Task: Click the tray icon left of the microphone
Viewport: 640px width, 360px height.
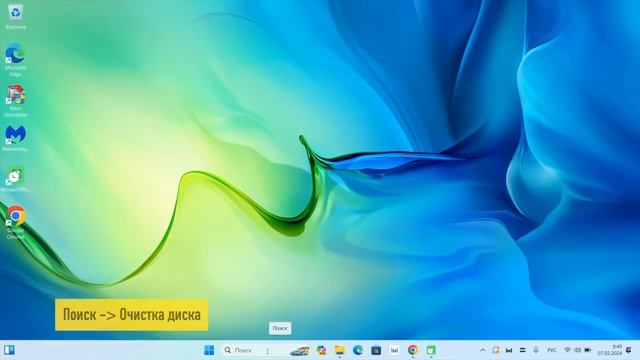Action: coord(522,350)
